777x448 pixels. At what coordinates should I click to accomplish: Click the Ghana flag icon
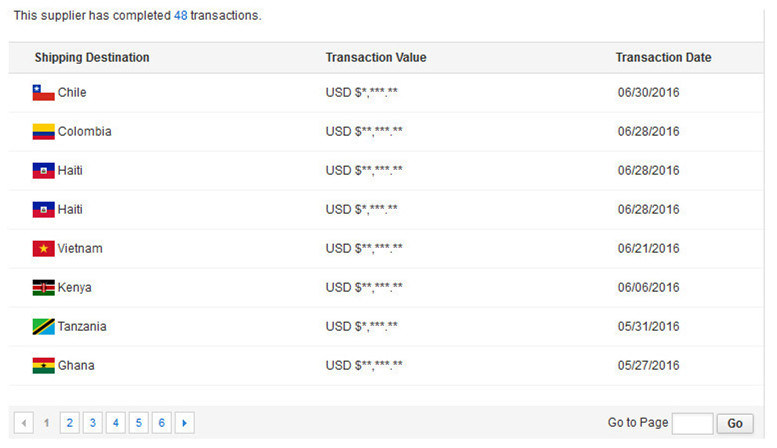44,366
